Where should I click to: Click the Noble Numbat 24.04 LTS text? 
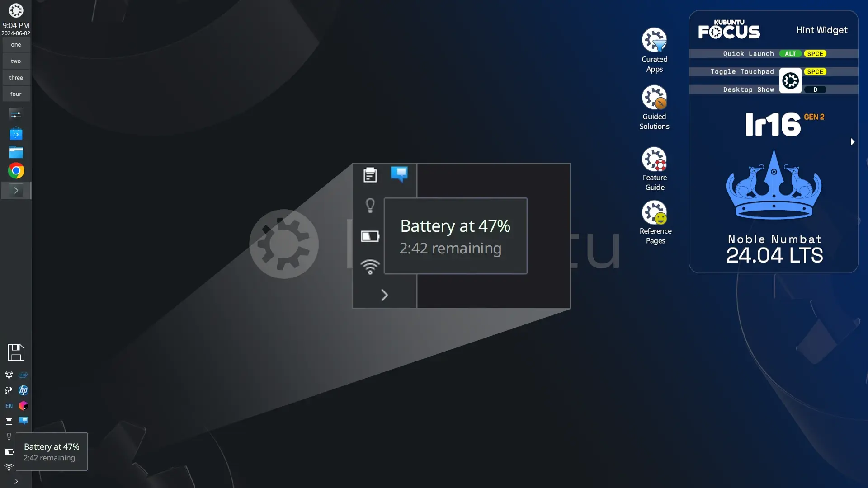(x=774, y=249)
